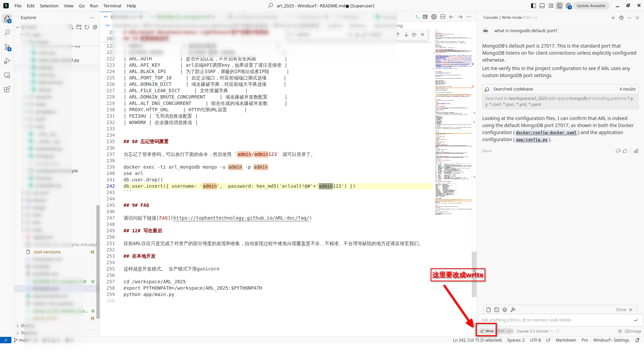Open the Search view in the sidebar
The width and height of the screenshot is (644, 355).
coord(7,33)
